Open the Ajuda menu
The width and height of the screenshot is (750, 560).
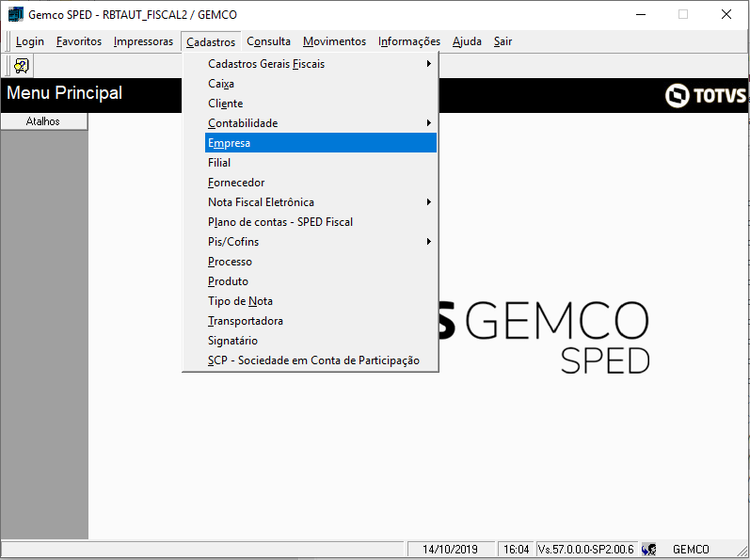[467, 41]
